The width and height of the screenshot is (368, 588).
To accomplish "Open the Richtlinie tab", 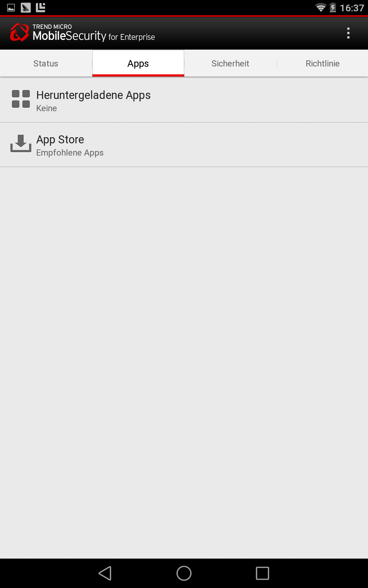I will pos(323,63).
